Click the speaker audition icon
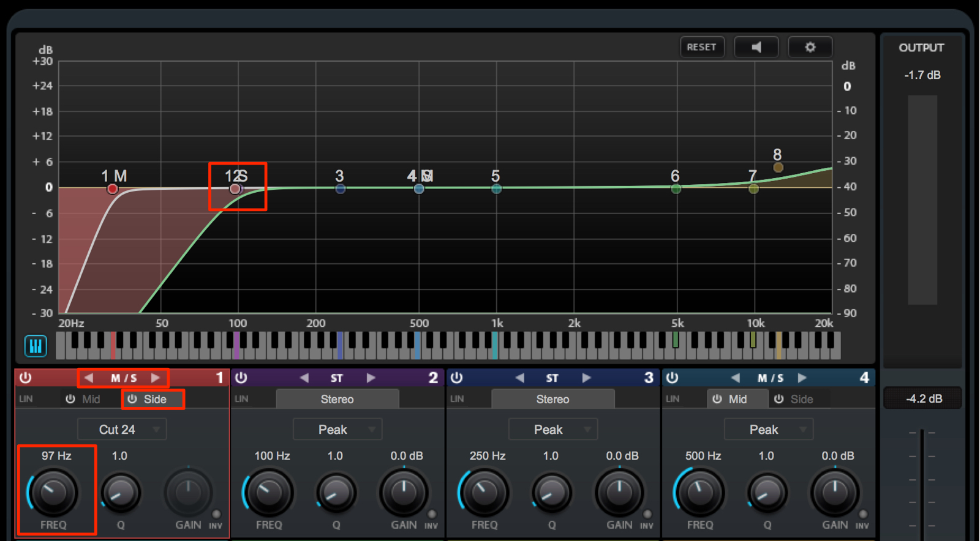 pyautogui.click(x=756, y=47)
